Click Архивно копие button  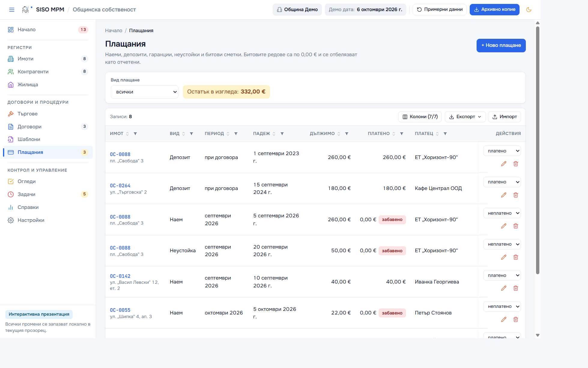coord(494,10)
